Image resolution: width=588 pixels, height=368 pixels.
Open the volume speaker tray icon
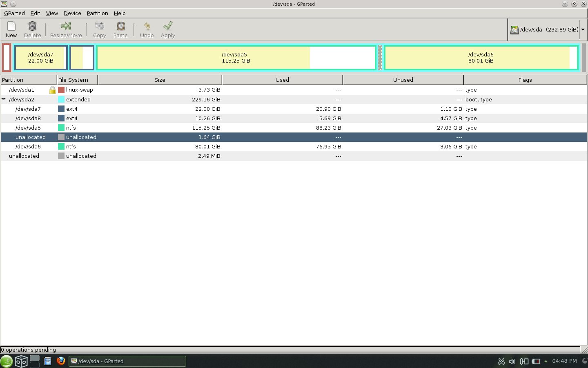coord(512,361)
